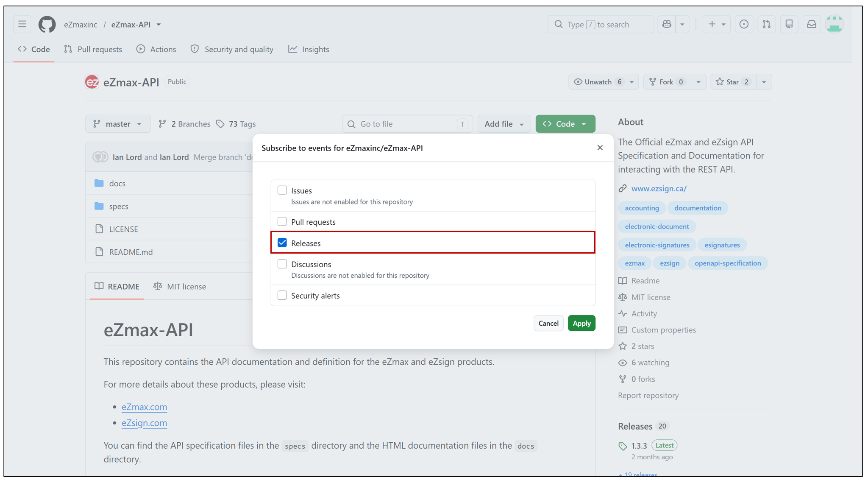
Task: Click the MIT license scale icon in About
Action: point(623,297)
